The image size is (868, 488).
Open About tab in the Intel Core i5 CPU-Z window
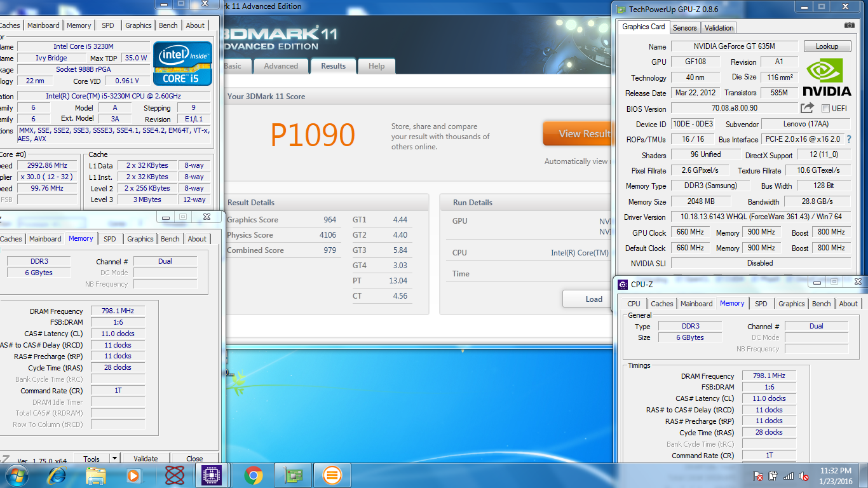click(195, 25)
